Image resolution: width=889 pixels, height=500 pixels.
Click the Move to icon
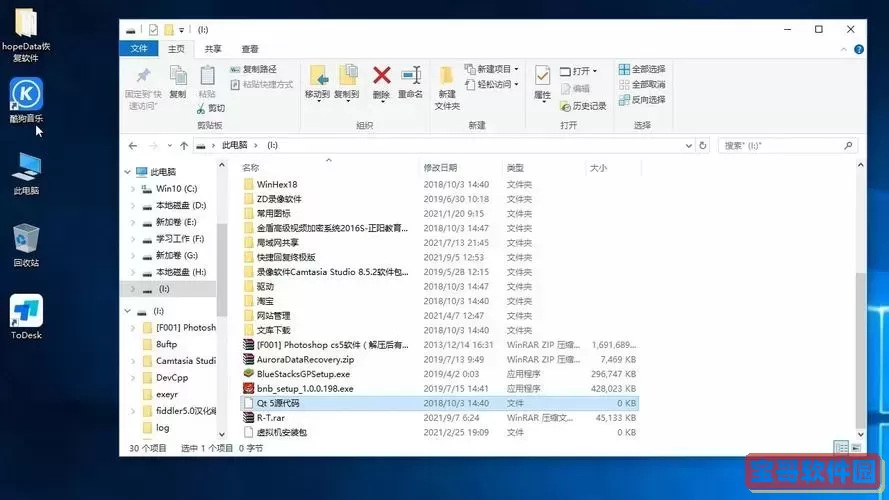coord(318,76)
